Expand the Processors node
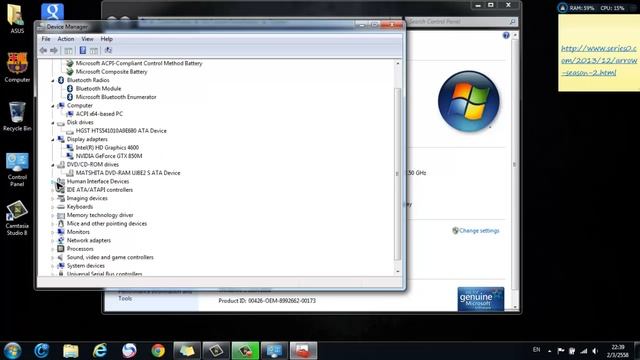Screen dimensions: 640x360 (53, 249)
